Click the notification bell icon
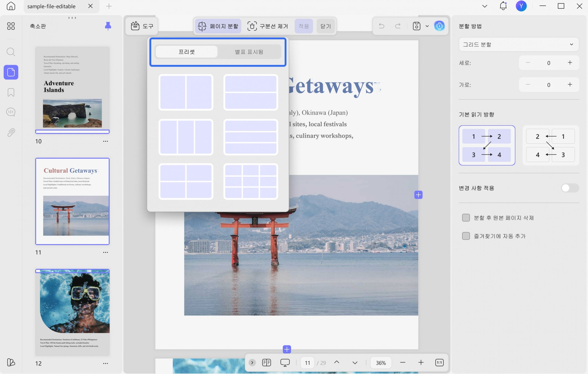The height and width of the screenshot is (374, 588). (503, 6)
